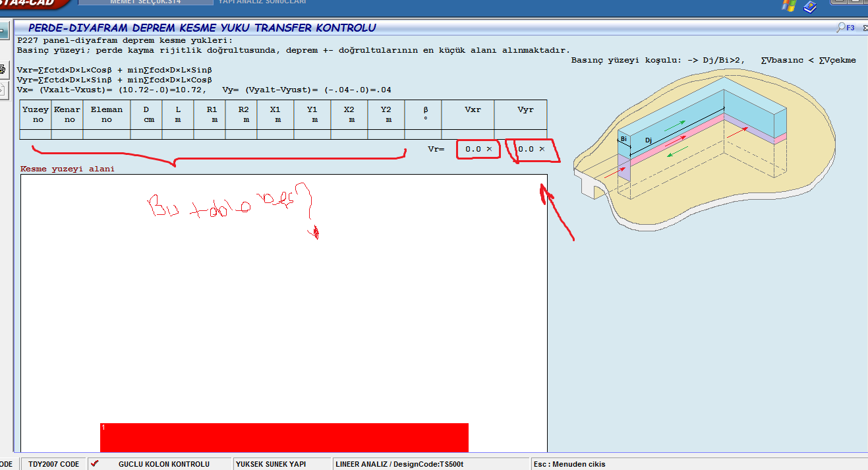The height and width of the screenshot is (470, 868).
Task: Select the MEMET SELÇUK.ST4 file tab
Action: (x=146, y=2)
